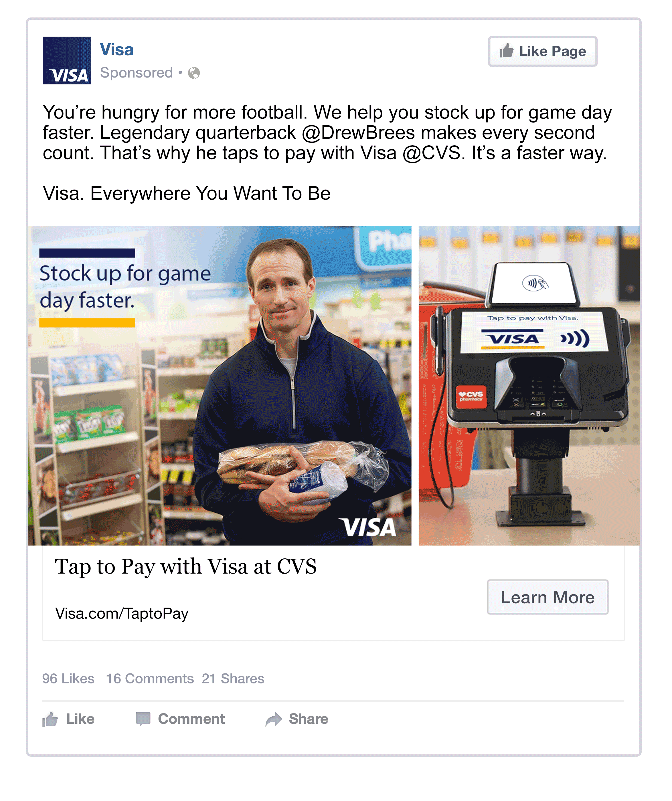
Task: Click the globe public-audience icon
Action: pyautogui.click(x=194, y=73)
